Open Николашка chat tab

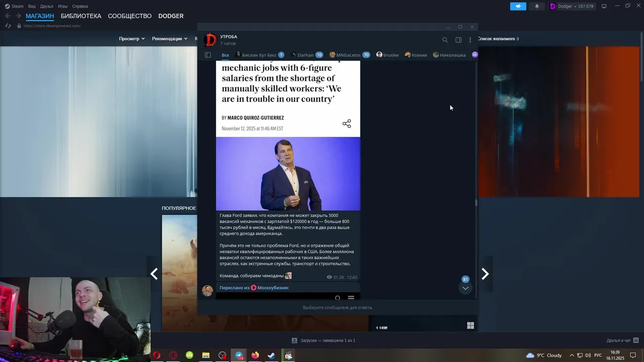(x=450, y=55)
